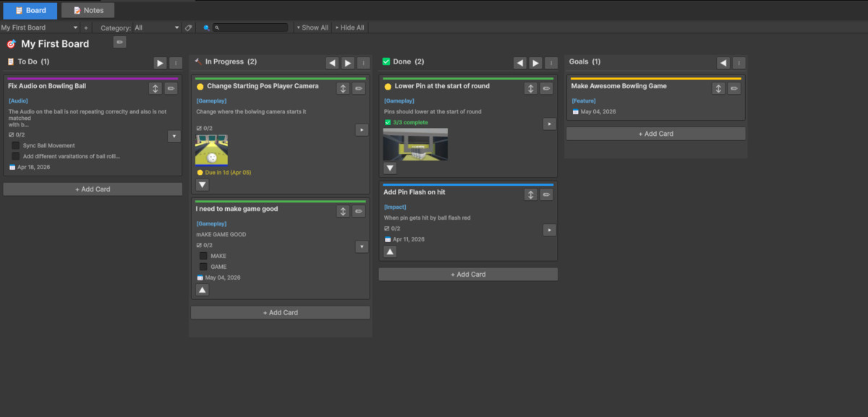
Task: Expand the Add Pin Flash card checklist
Action: click(x=550, y=230)
